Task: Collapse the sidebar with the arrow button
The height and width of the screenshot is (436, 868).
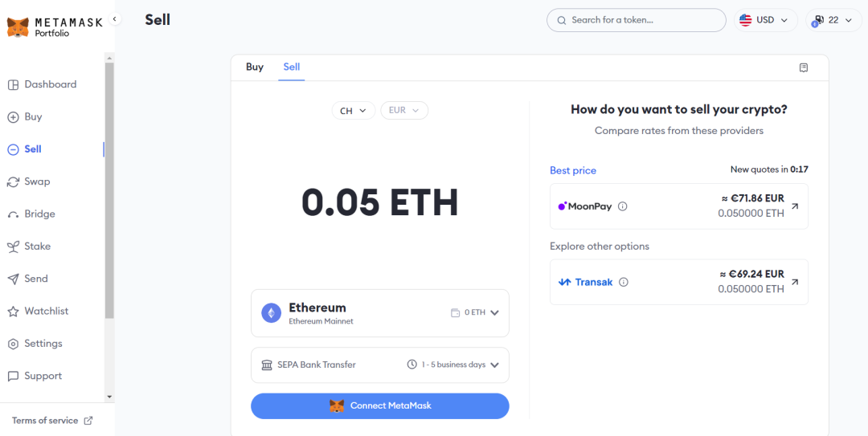Action: click(x=115, y=19)
